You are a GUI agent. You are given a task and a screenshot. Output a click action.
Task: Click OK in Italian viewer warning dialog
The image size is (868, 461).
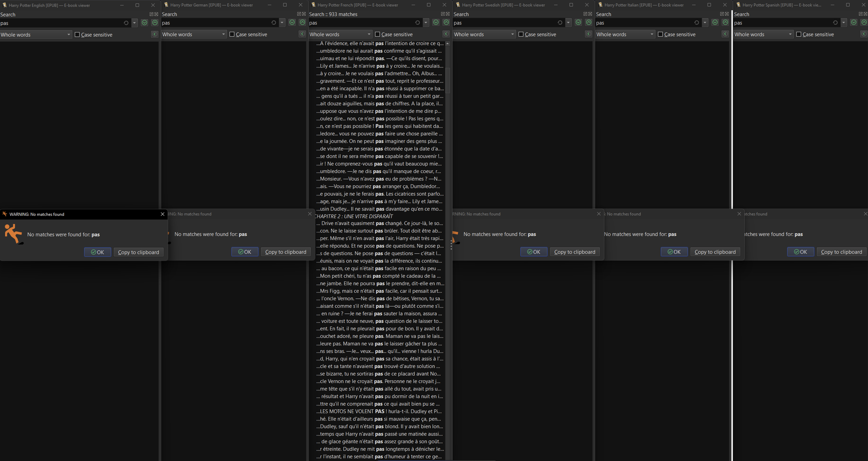coord(674,252)
